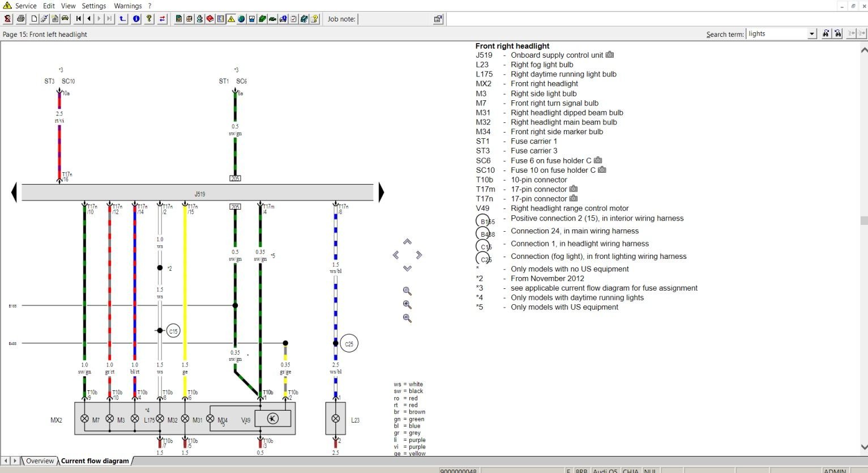Create a new document with the blank page icon
The height and width of the screenshot is (473, 868).
33,19
